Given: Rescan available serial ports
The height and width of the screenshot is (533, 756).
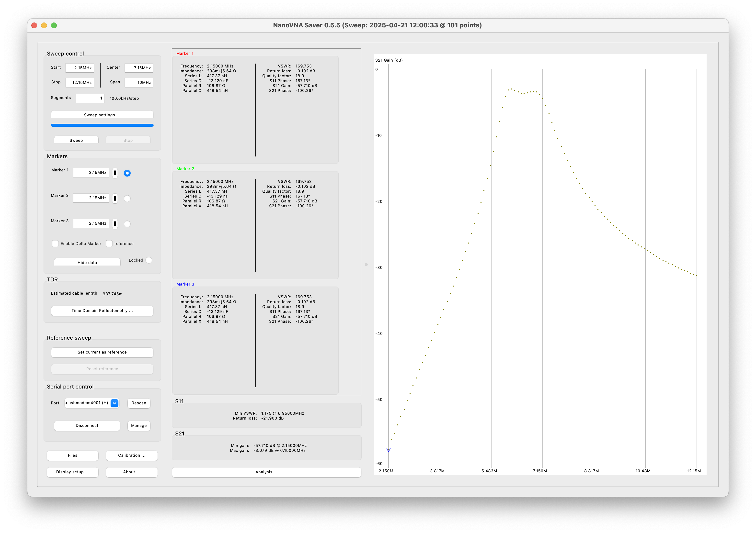Looking at the screenshot, I should 139,403.
